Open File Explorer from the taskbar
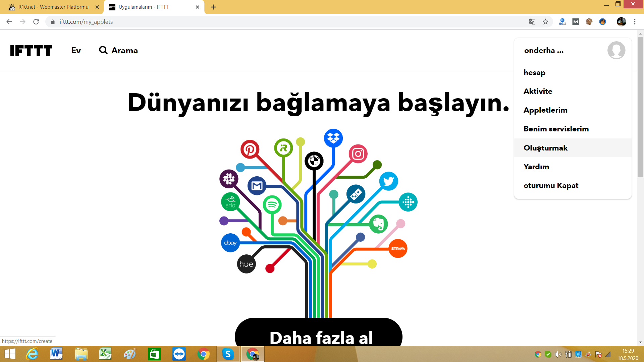Screen dimensions: 644x362 81,354
